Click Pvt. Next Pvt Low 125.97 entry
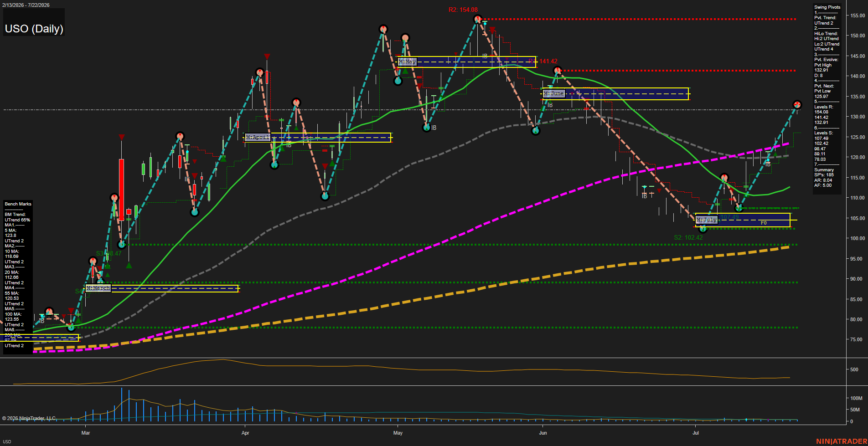This screenshot has width=868, height=446. [824, 91]
